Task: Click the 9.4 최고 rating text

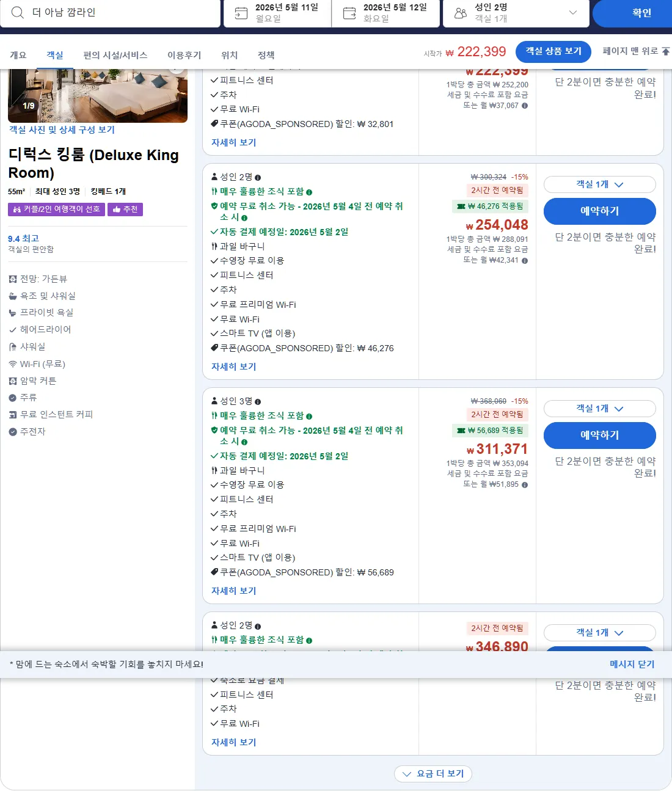Action: [x=23, y=238]
